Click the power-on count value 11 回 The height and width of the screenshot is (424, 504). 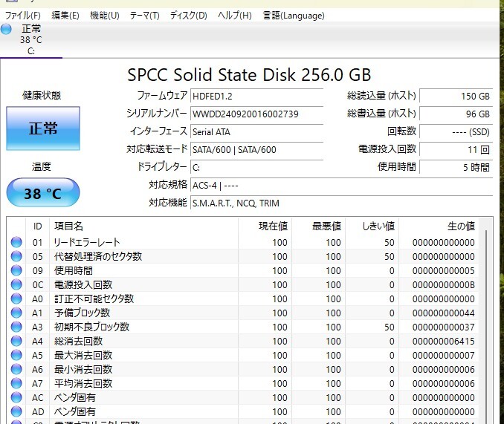coord(456,149)
